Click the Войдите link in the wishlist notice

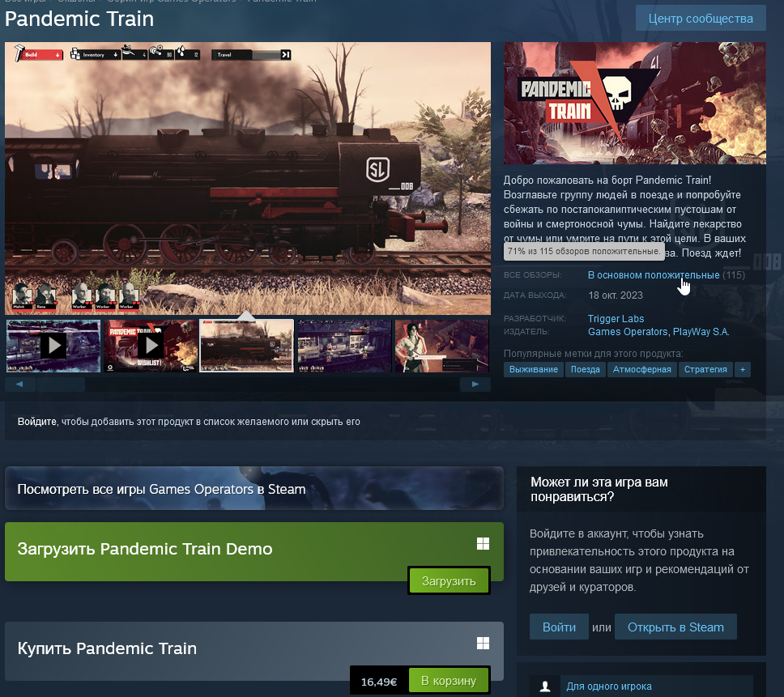[x=37, y=422]
